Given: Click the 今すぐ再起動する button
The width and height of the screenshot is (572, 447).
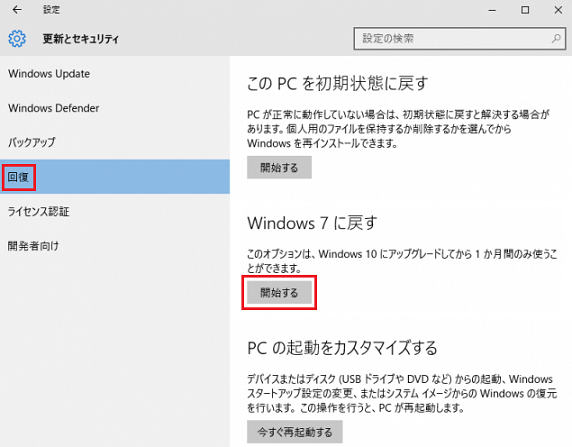Looking at the screenshot, I should (295, 432).
